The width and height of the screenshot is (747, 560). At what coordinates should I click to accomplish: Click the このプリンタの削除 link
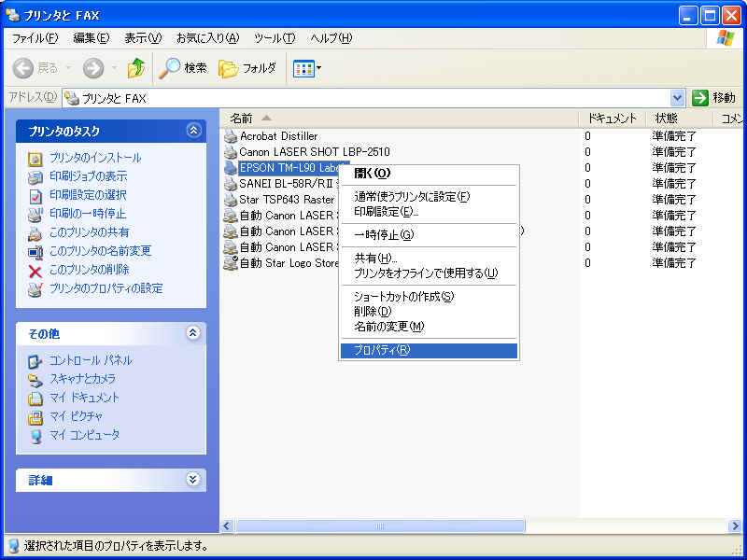tap(89, 270)
